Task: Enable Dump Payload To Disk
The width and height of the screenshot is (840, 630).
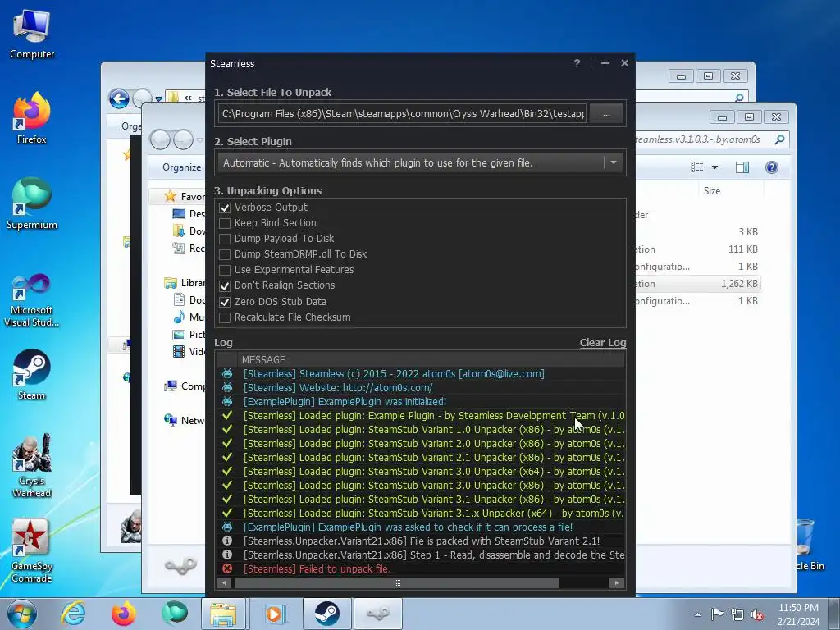Action: coord(225,239)
